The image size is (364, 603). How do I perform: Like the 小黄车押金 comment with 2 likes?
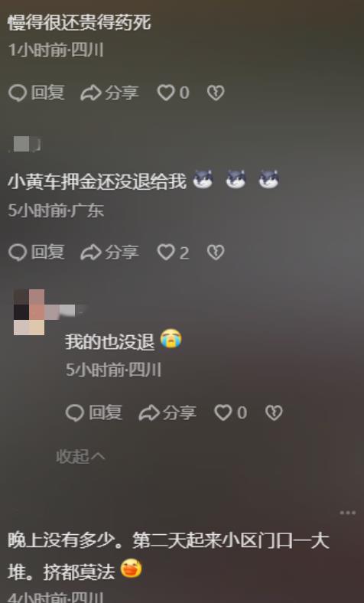pyautogui.click(x=173, y=253)
